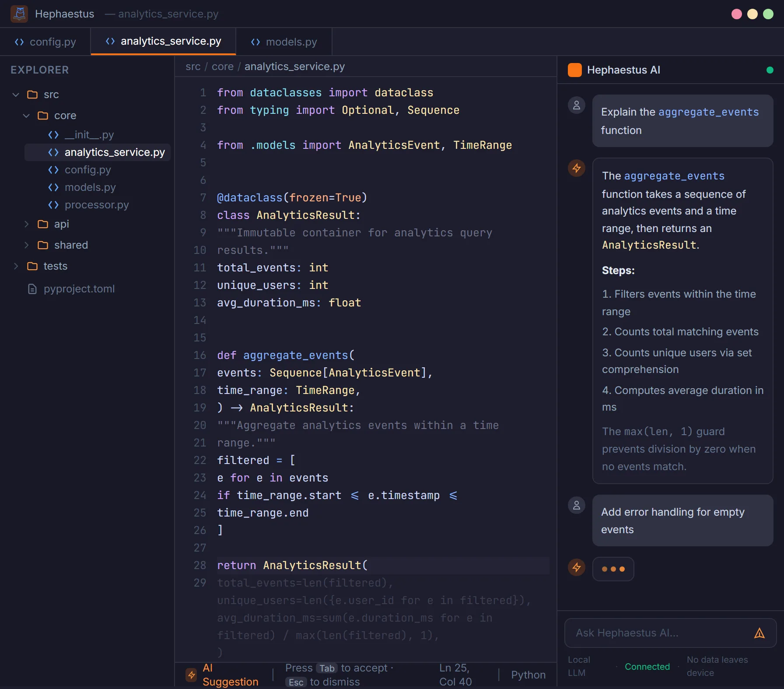Click the Hephaestus app logo icon

[19, 14]
